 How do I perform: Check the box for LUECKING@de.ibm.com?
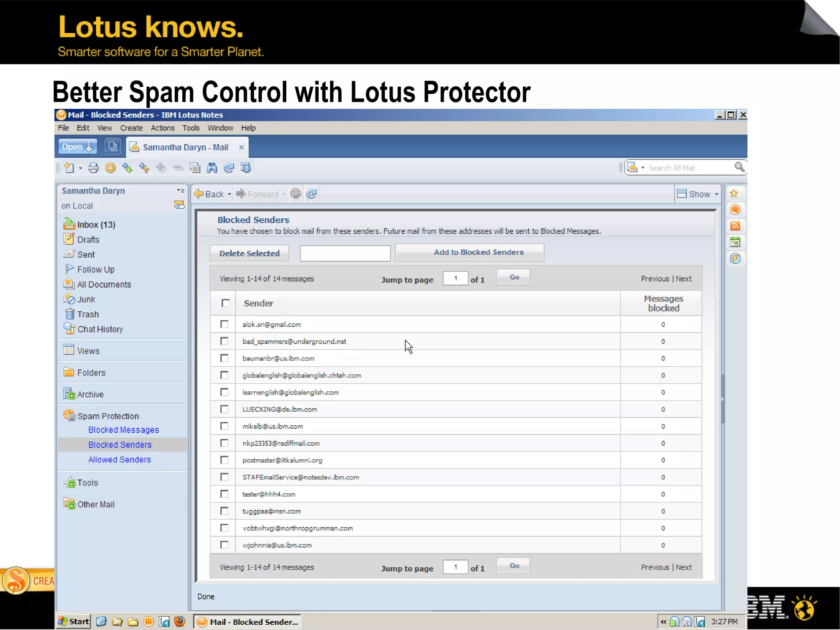point(224,409)
